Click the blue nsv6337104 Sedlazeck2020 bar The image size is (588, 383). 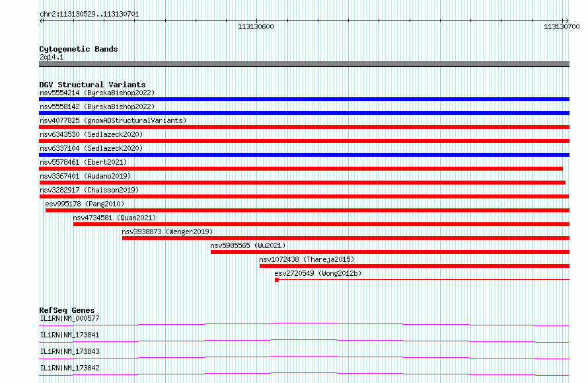point(304,155)
